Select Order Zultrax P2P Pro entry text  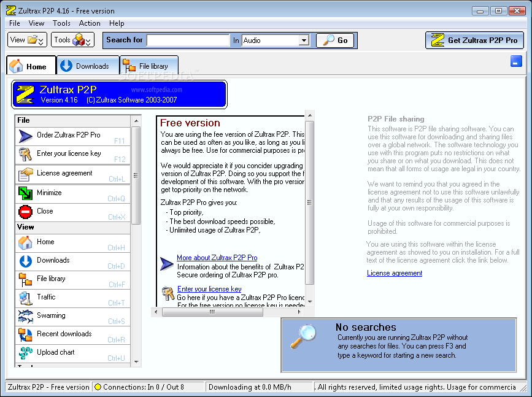[x=69, y=135]
